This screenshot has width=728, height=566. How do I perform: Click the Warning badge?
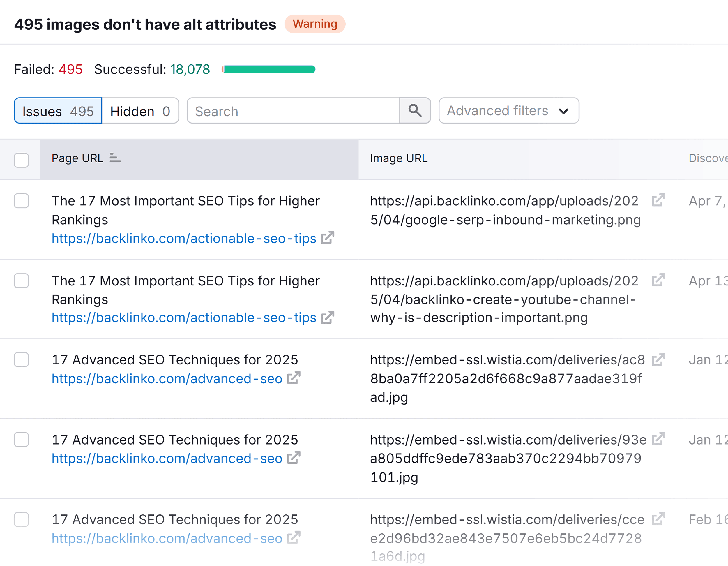[315, 24]
